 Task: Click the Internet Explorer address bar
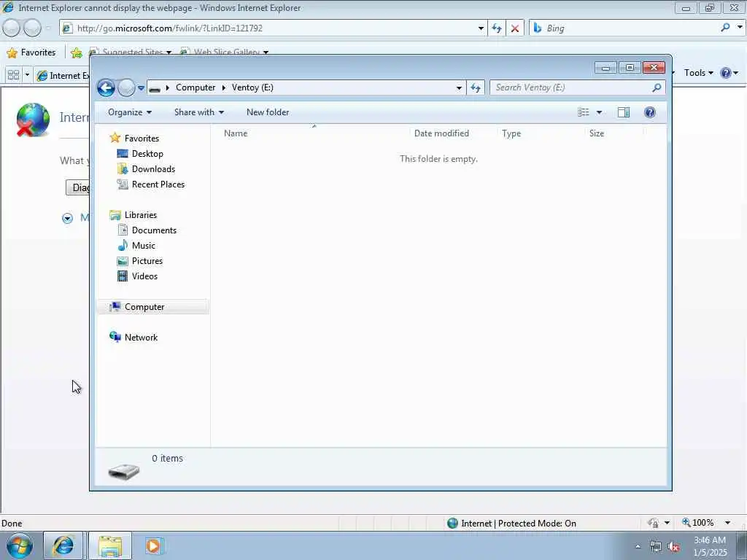click(271, 28)
